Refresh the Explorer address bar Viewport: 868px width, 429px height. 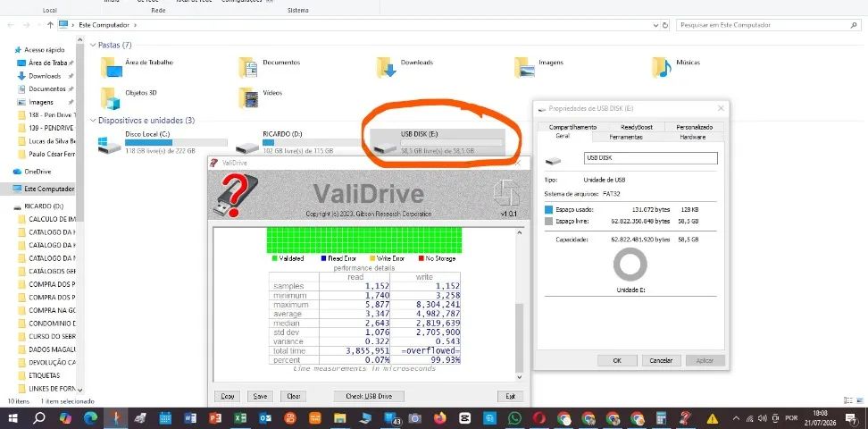pyautogui.click(x=665, y=25)
